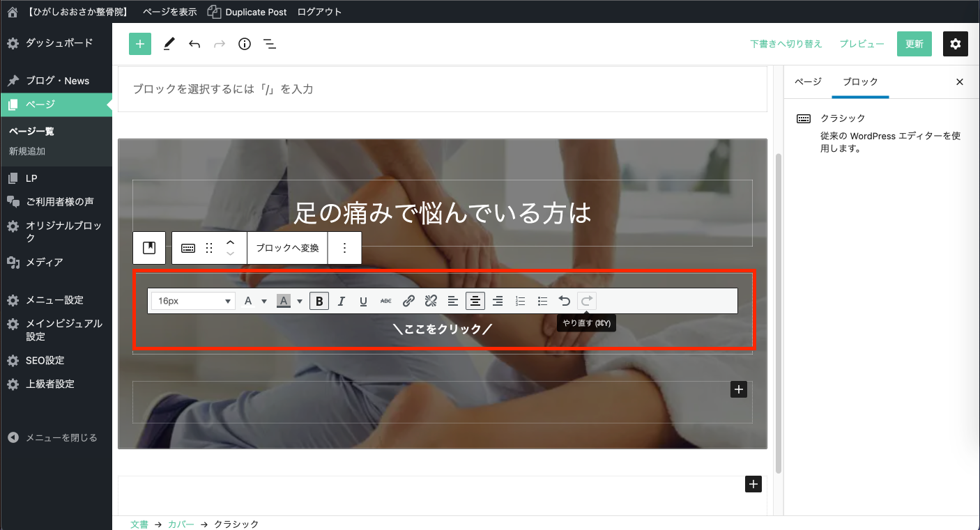980x530 pixels.
Task: Click the remove link icon
Action: [x=431, y=301]
